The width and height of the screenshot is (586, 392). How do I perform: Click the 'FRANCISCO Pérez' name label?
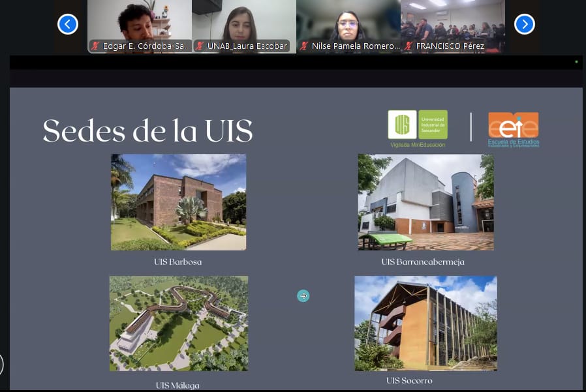(x=450, y=46)
